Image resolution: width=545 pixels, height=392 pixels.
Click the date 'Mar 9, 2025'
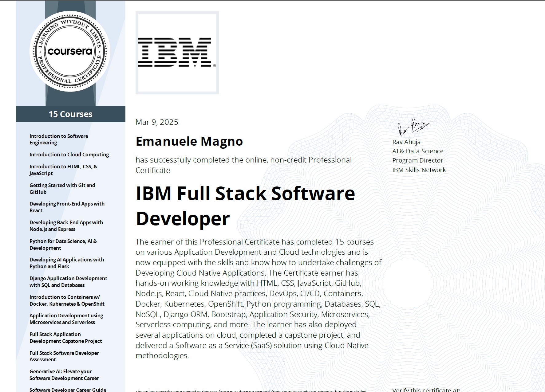pos(157,122)
